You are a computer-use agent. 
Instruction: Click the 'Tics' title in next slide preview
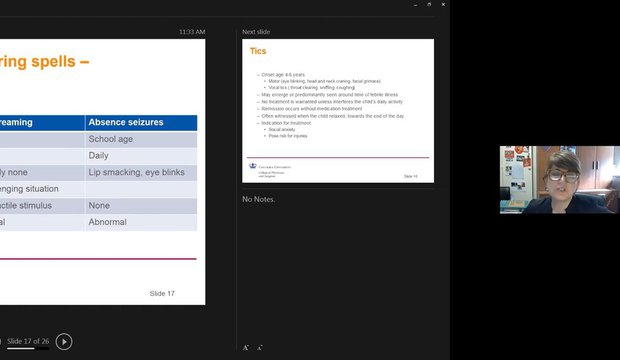click(x=258, y=51)
